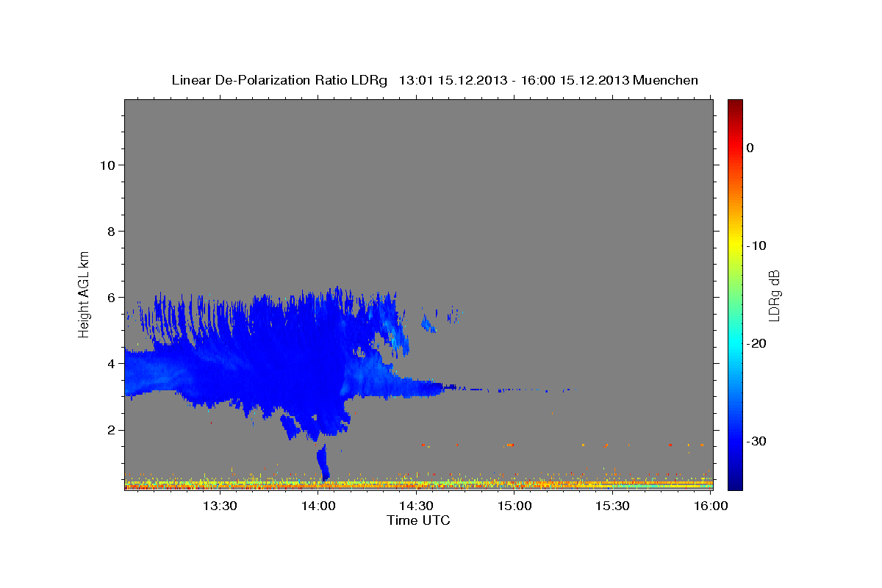Viewport: 882px width, 588px height.
Task: Click the '13:01 15.12.2013' start timestamp
Action: [x=453, y=80]
